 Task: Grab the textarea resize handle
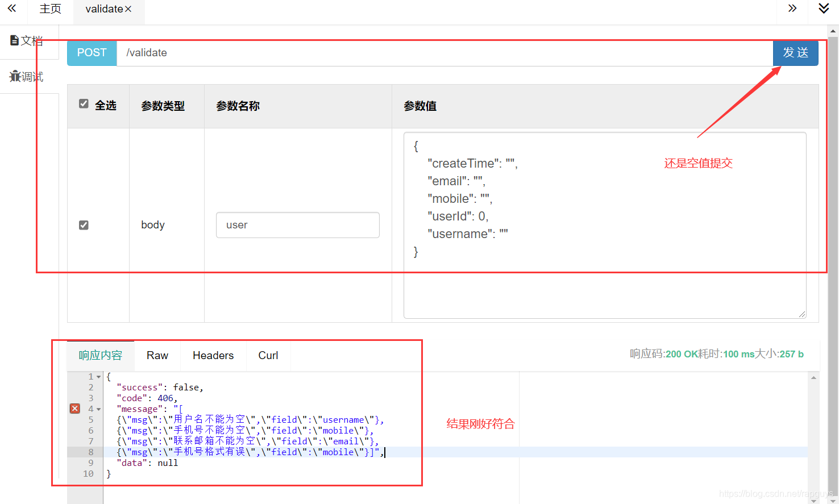(802, 314)
